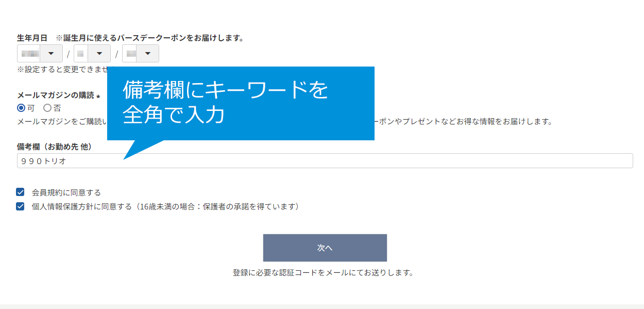Click the 否 option label text
The width and height of the screenshot is (644, 309).
57,108
